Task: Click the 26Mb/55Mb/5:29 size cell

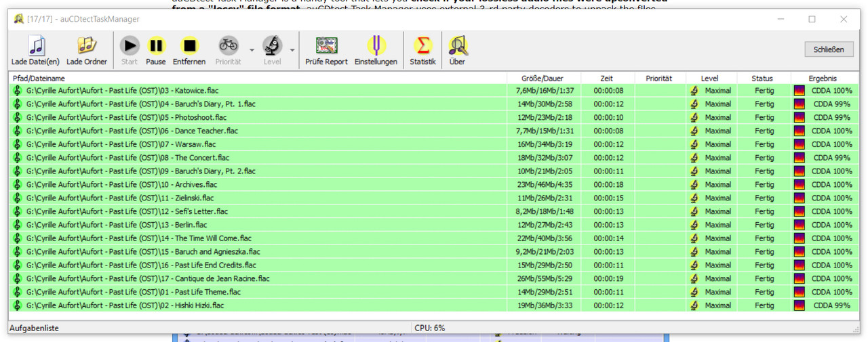Action: coord(545,279)
